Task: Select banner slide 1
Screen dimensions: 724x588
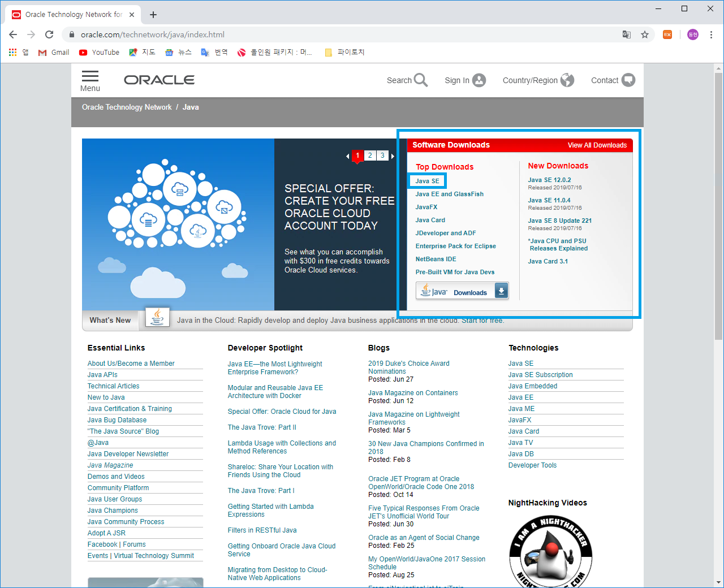Action: point(357,155)
